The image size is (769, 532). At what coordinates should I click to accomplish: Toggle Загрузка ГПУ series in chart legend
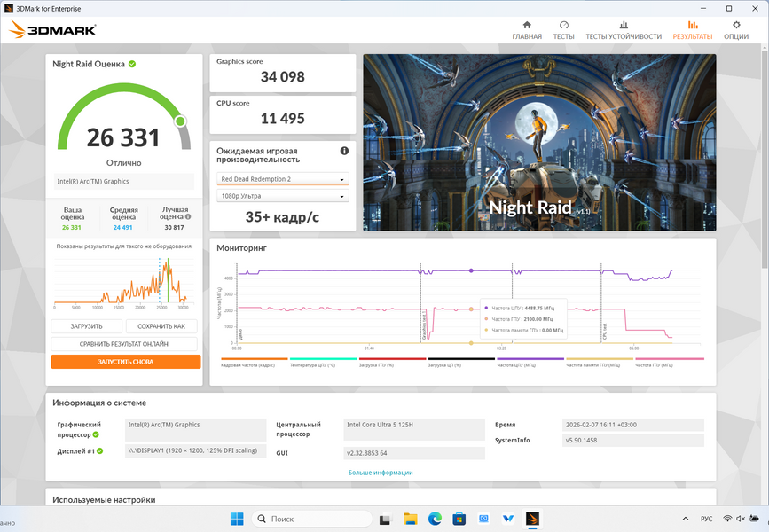click(x=392, y=363)
